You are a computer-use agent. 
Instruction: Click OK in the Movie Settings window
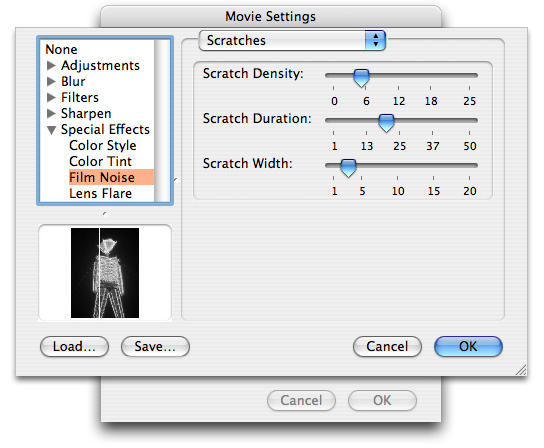pyautogui.click(x=382, y=400)
